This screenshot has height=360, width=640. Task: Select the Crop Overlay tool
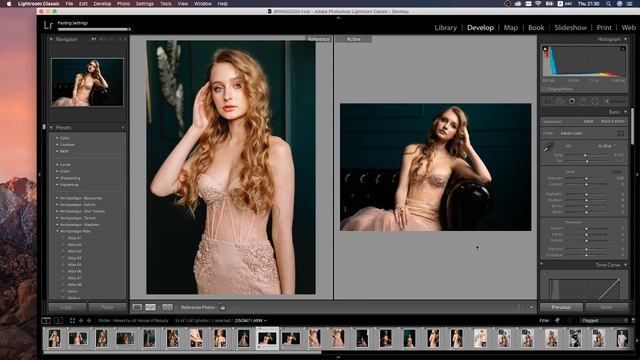pos(548,101)
